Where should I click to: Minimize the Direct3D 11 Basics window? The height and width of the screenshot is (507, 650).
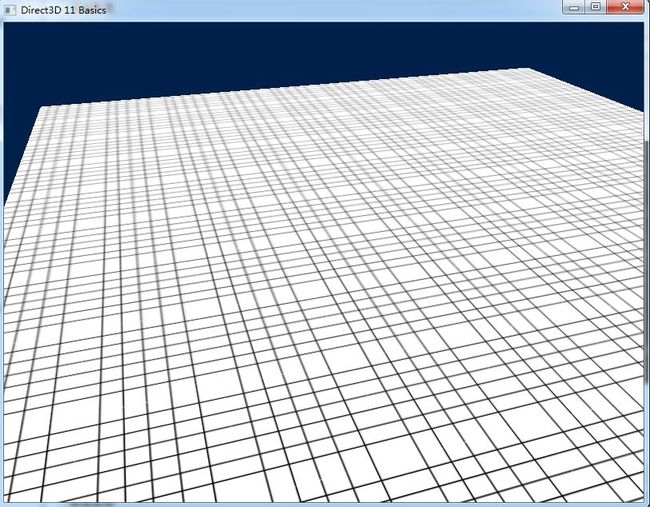[x=574, y=7]
